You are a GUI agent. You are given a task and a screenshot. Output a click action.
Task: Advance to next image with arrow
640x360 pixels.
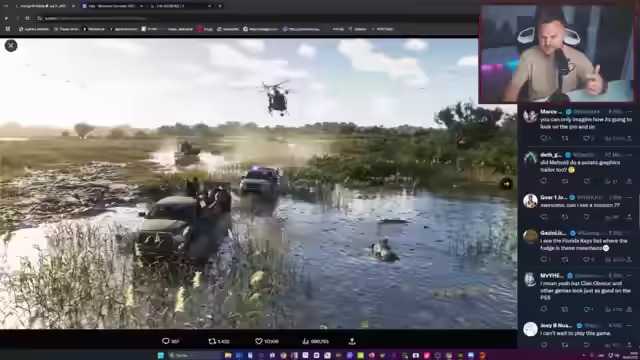pyautogui.click(x=507, y=184)
